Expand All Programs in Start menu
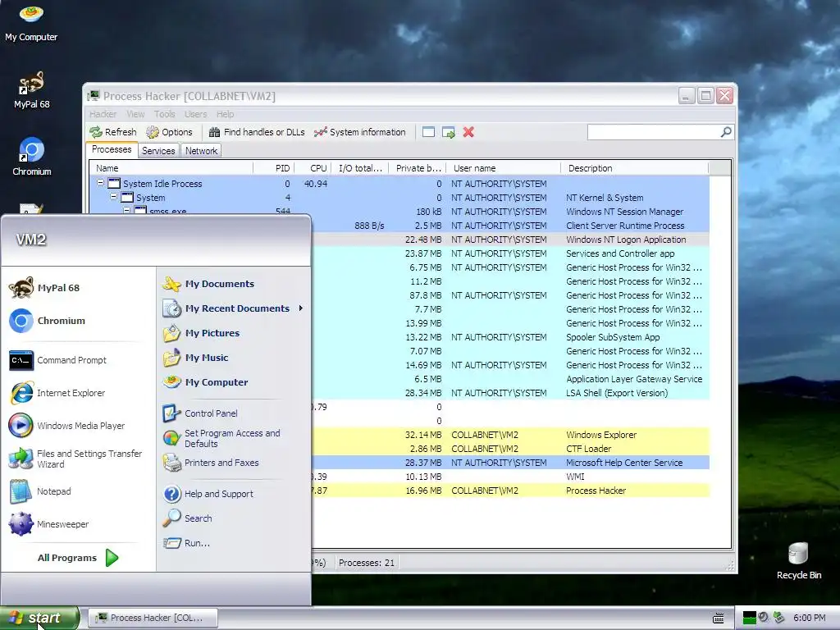Viewport: 840px width, 630px height. pyautogui.click(x=78, y=558)
